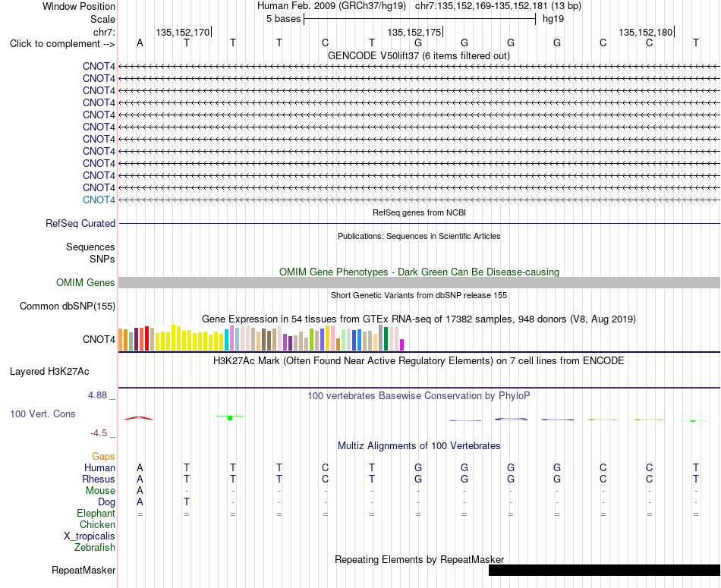Click the 'A' base in the Mouse row
The image size is (721, 588).
(140, 491)
